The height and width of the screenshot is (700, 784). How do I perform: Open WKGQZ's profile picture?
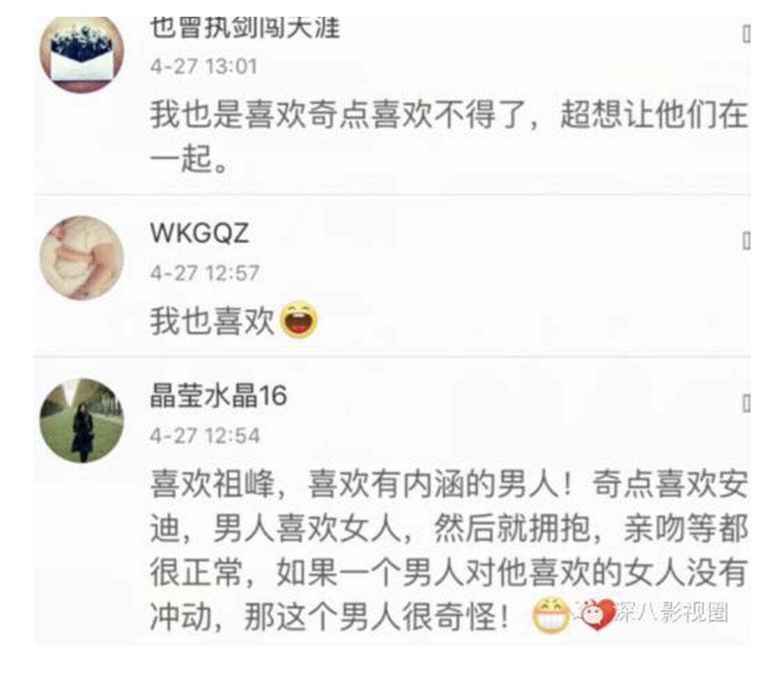(x=82, y=258)
